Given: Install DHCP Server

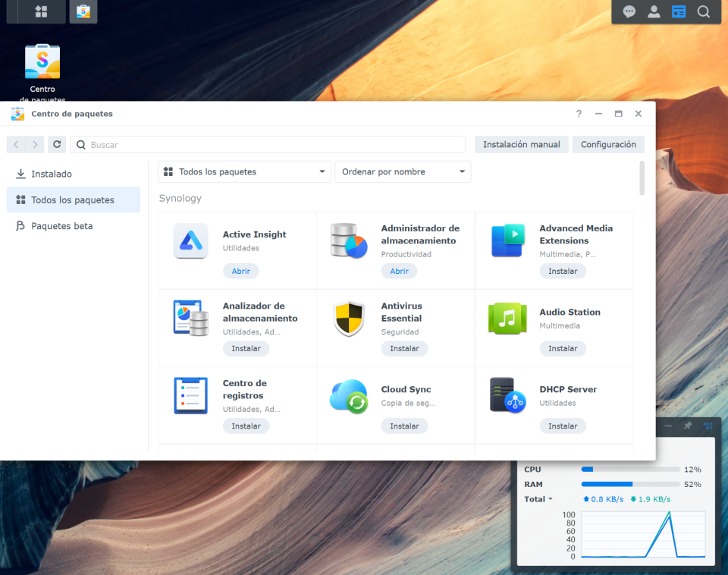Looking at the screenshot, I should 563,426.
